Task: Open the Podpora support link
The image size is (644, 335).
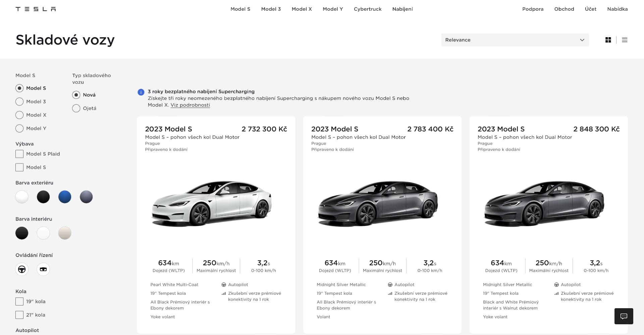Action: 533,9
